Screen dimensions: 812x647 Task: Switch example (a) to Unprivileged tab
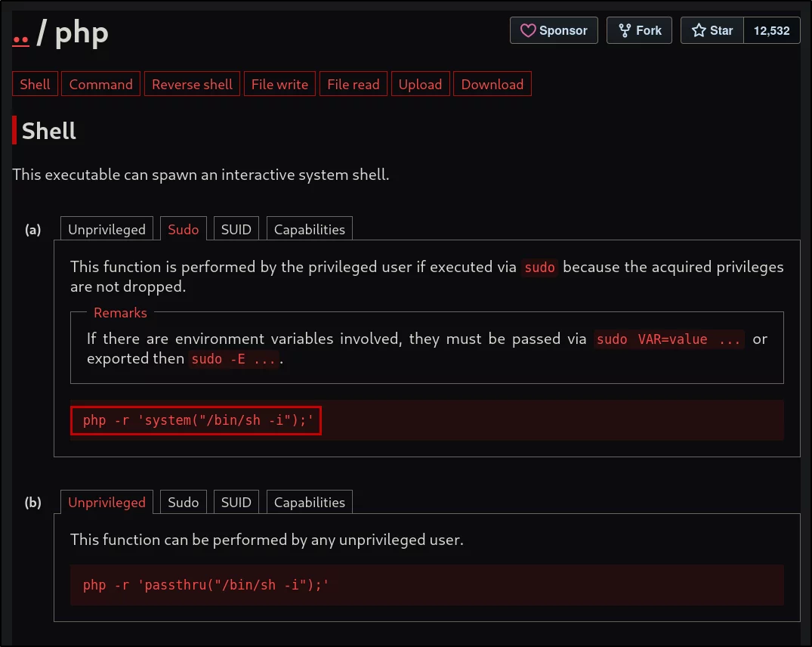coord(107,229)
